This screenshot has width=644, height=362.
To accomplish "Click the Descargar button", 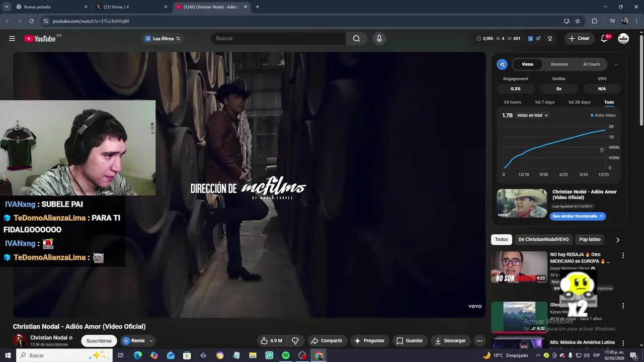I will tap(450, 341).
